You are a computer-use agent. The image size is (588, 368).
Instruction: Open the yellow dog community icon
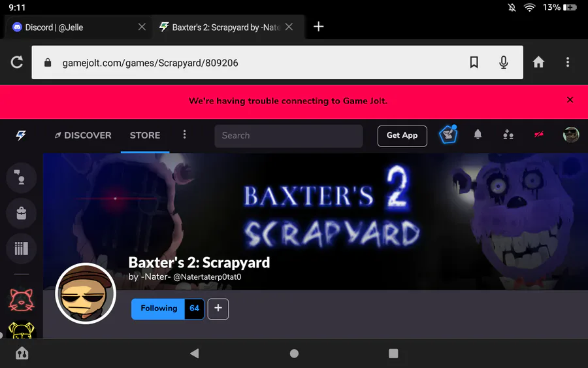[22, 329]
